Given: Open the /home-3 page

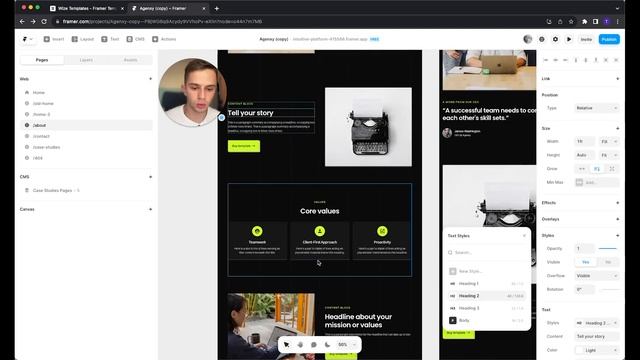Looking at the screenshot, I should click(x=87, y=114).
